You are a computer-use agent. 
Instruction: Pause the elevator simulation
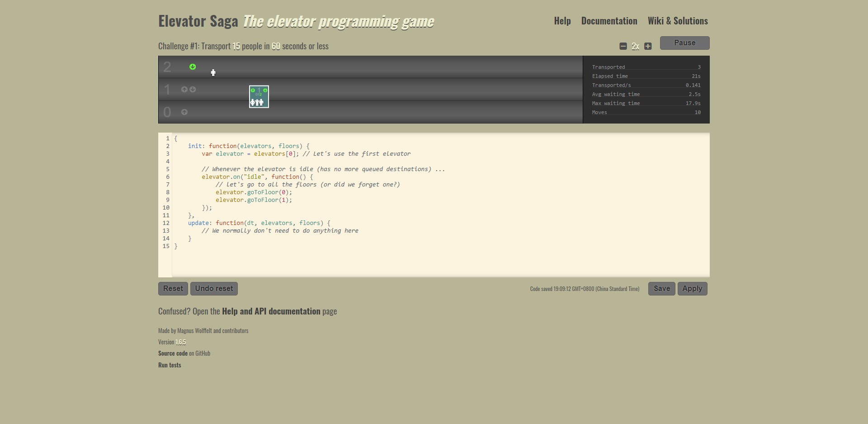(685, 43)
